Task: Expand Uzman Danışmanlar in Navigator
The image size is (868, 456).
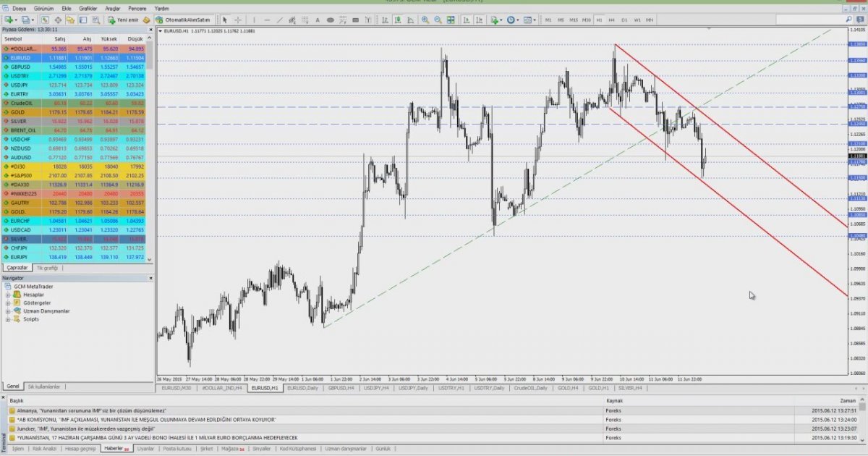Action: click(8, 311)
